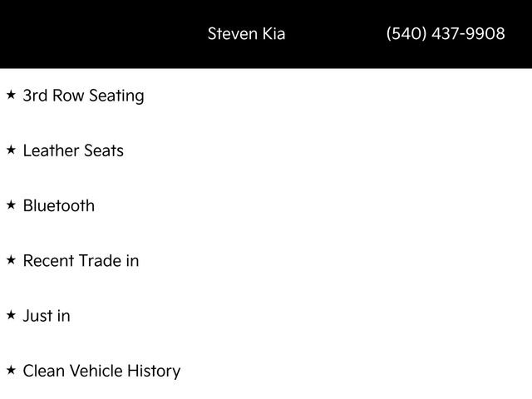Select the star icon next to Just in

(x=11, y=315)
